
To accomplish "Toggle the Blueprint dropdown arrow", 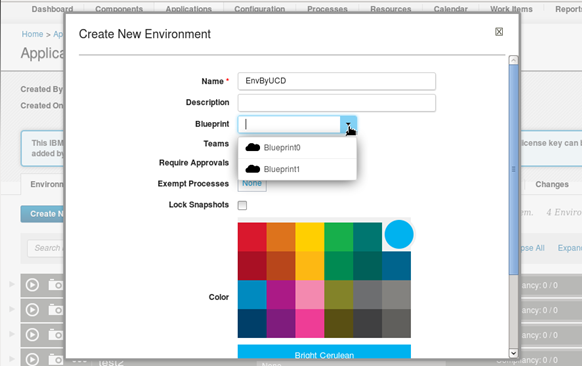I will [348, 124].
